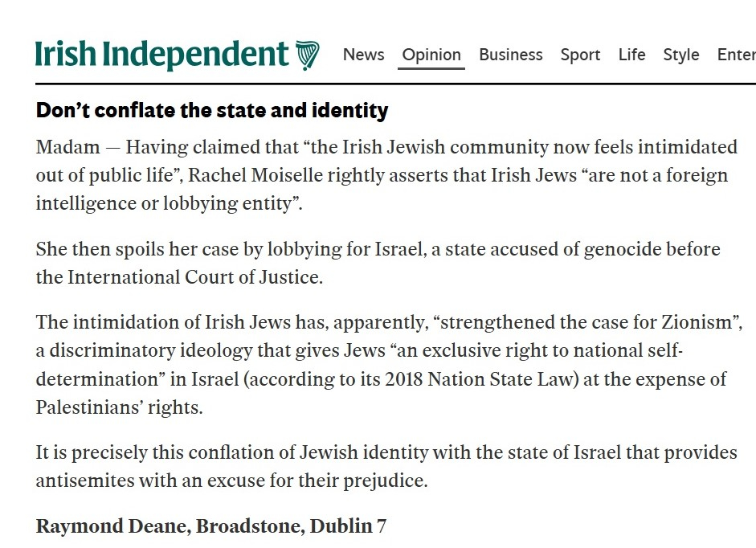Go to the Business section
Screen dimensions: 756x548
coord(510,55)
